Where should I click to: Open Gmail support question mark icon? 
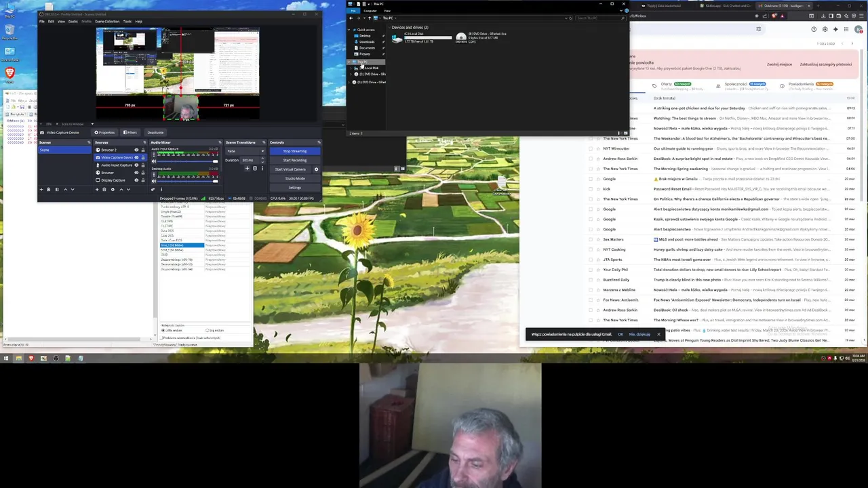pos(814,29)
